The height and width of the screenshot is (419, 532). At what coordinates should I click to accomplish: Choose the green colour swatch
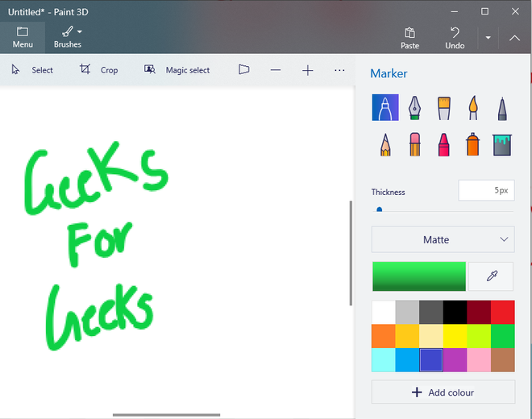click(502, 336)
